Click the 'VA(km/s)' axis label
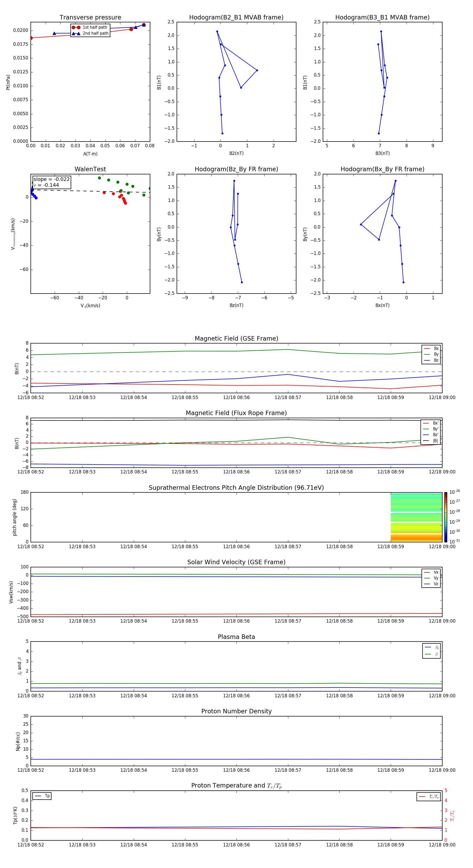This screenshot has width=473, height=868. (x=90, y=306)
